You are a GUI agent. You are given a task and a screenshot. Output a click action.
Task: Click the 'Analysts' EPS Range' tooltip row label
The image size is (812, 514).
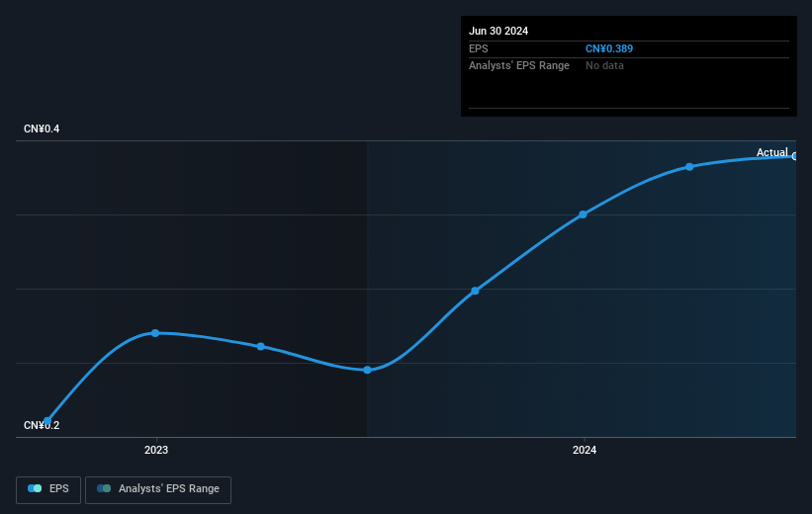[519, 66]
